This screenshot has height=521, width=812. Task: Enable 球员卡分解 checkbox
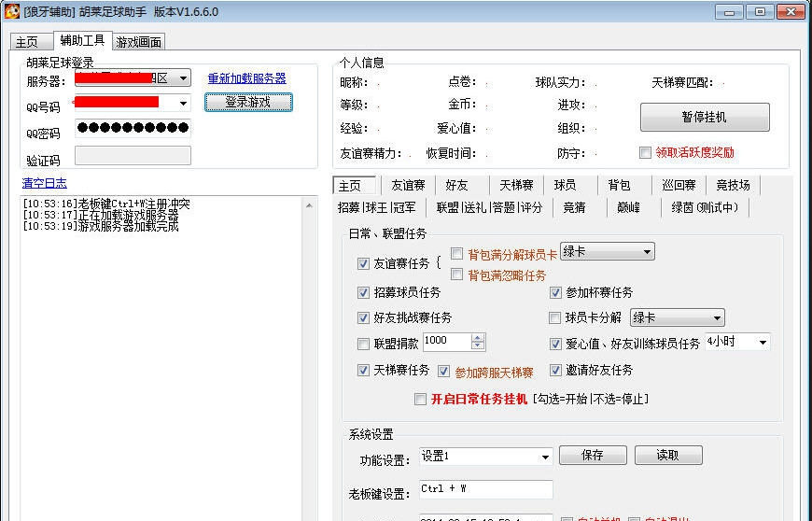click(x=554, y=317)
